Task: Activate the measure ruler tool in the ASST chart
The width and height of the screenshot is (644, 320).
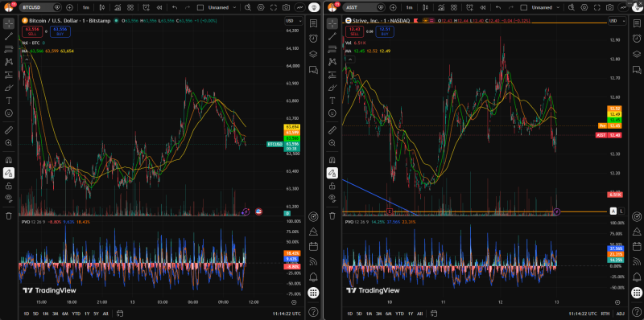Action: click(332, 130)
